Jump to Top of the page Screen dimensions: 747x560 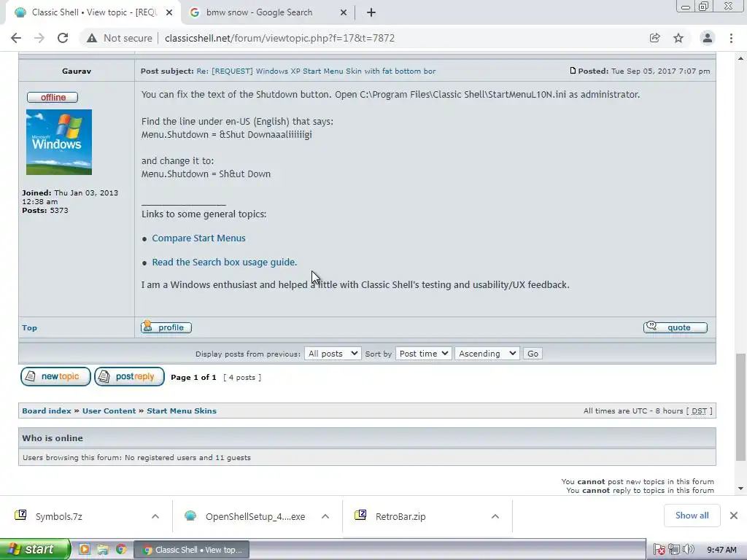[29, 327]
